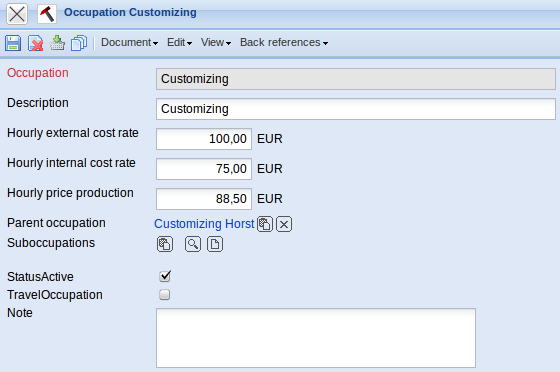
Task: Click the Delete document icon with red X
Action: pos(35,43)
